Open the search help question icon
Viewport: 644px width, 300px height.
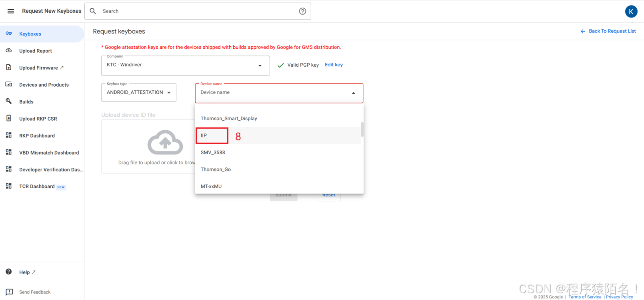tap(302, 11)
